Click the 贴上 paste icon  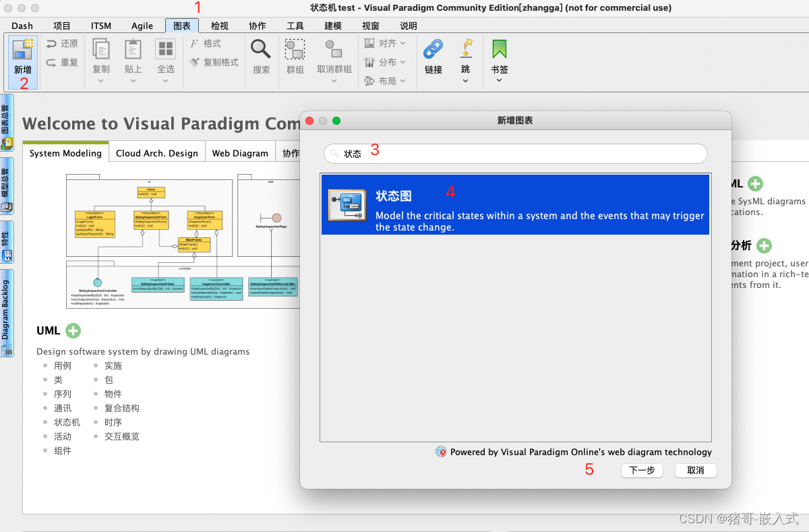tap(133, 50)
